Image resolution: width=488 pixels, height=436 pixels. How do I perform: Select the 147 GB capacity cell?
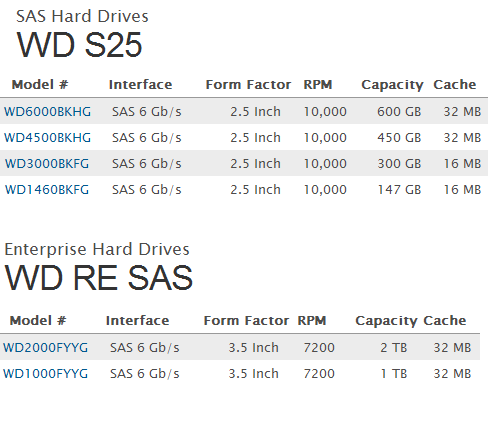tap(399, 190)
